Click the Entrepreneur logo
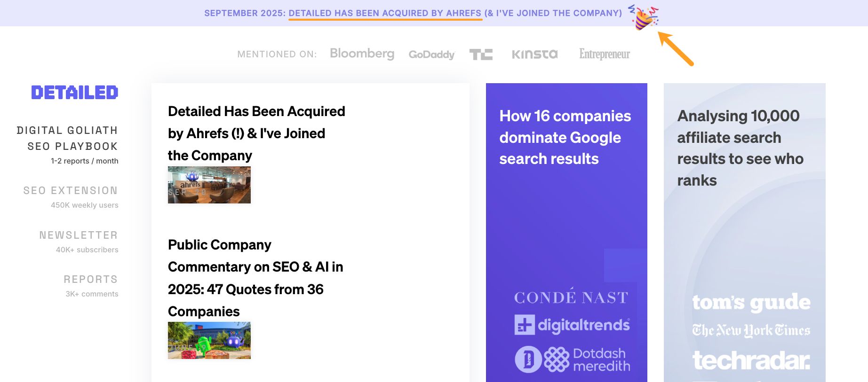This screenshot has height=382, width=868. (605, 54)
